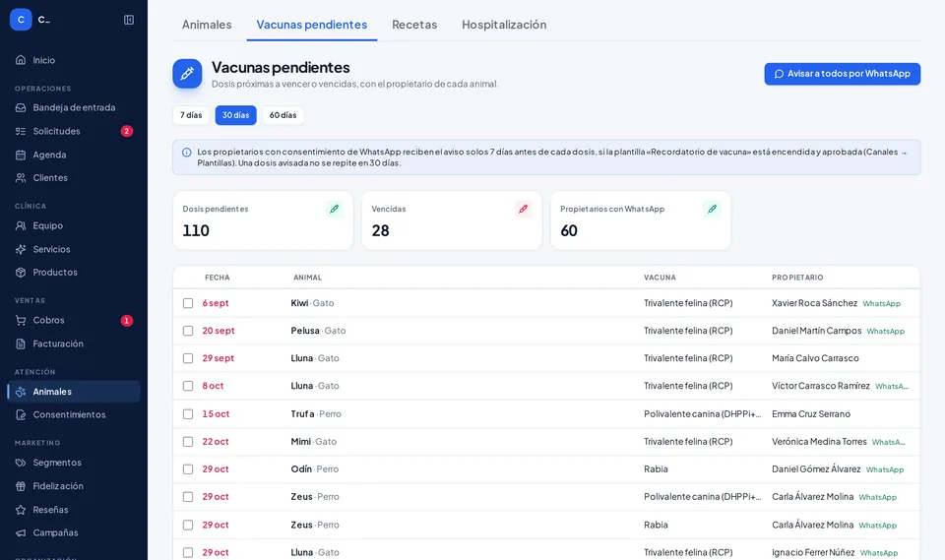This screenshot has height=560, width=945.
Task: Open Reseñas star icon
Action: [x=21, y=510]
